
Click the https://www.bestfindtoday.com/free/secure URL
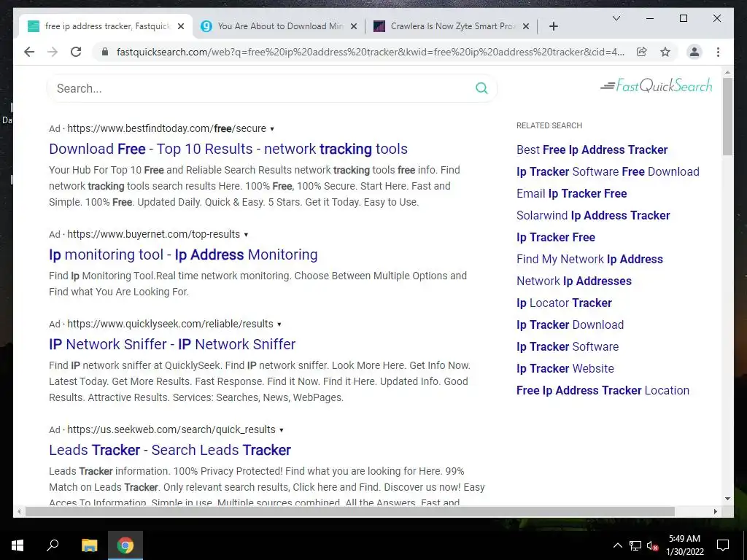[167, 128]
